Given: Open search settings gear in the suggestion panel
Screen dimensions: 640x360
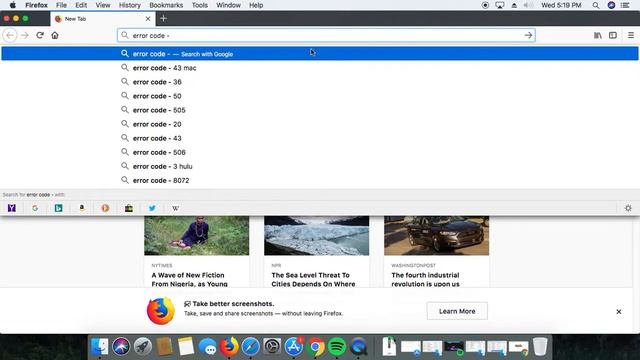Looking at the screenshot, I should pyautogui.click(x=628, y=208).
